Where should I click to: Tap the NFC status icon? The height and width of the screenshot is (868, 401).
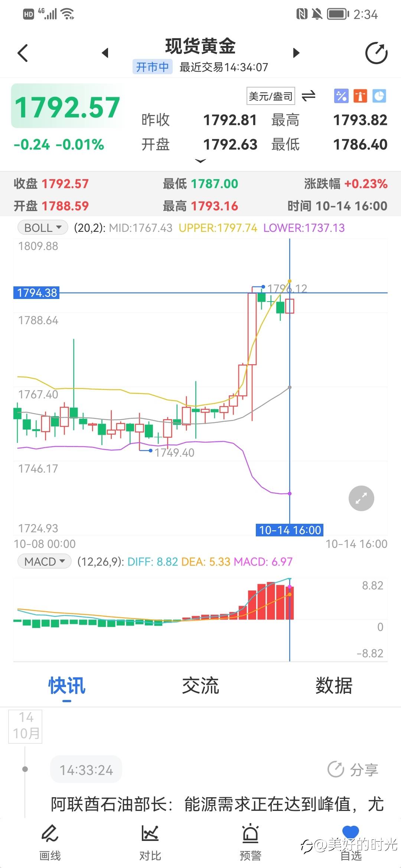pos(302,14)
